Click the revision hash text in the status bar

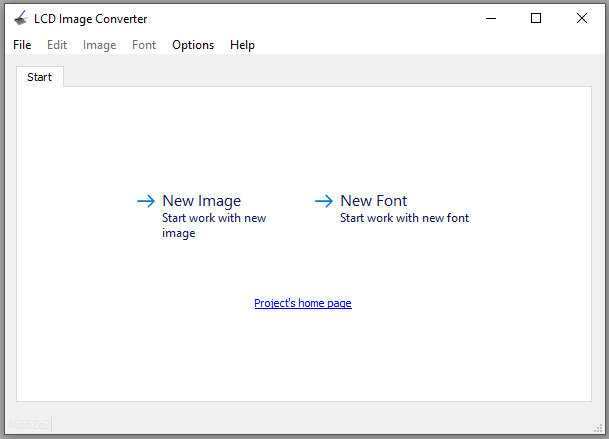coord(28,424)
